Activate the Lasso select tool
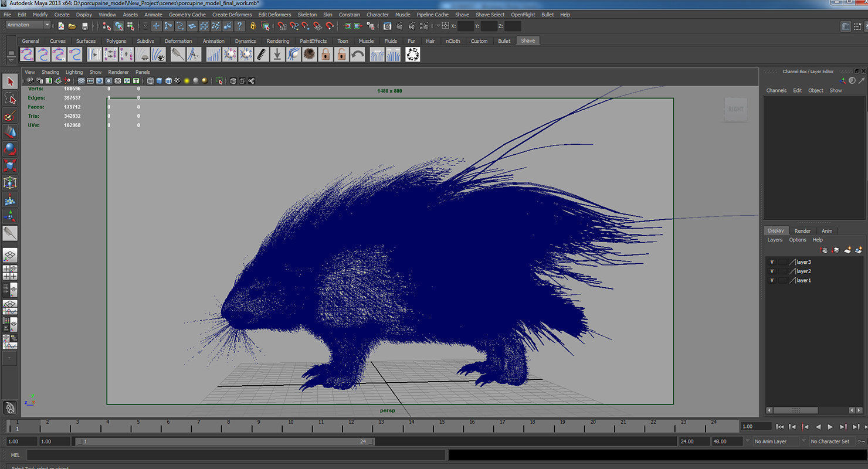Image resolution: width=868 pixels, height=469 pixels. (10, 98)
